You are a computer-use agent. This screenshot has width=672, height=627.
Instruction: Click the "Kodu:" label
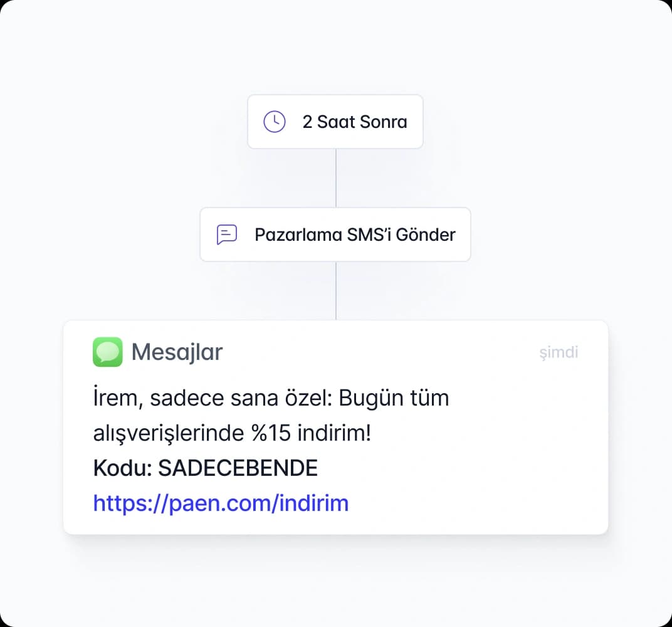(x=122, y=468)
